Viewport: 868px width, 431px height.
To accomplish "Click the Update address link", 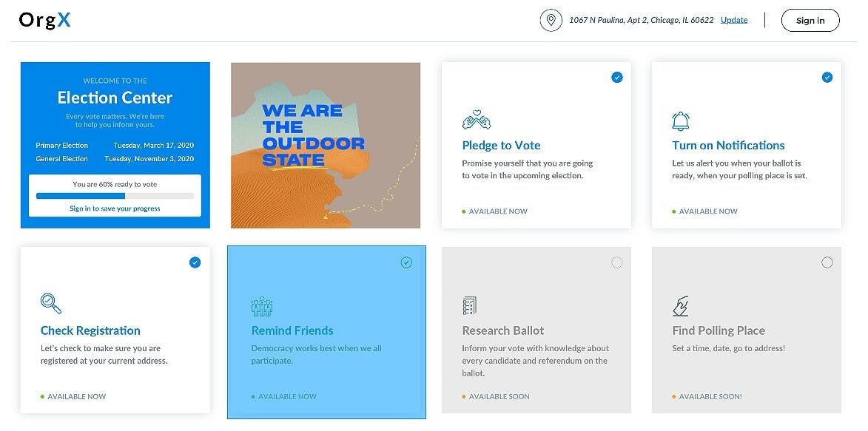I will pyautogui.click(x=734, y=20).
